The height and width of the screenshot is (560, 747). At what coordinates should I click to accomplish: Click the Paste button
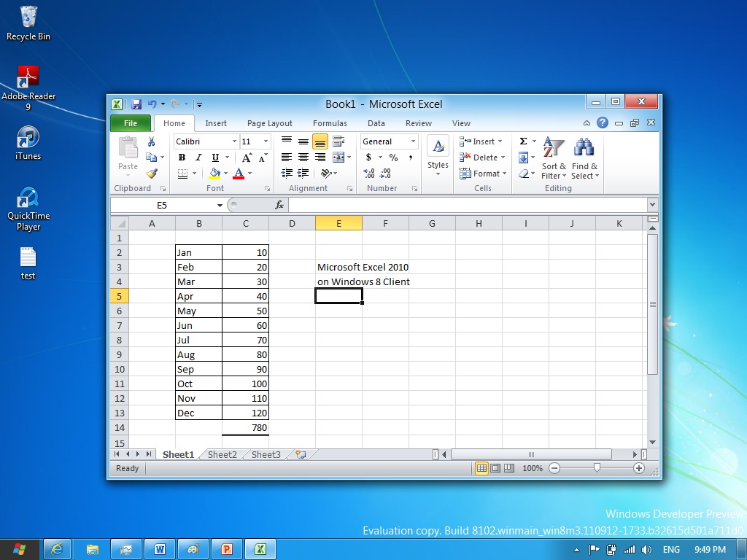click(128, 153)
